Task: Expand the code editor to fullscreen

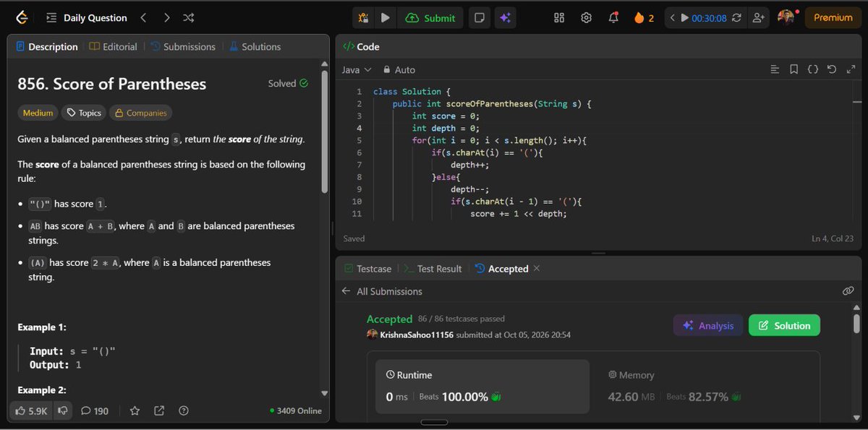Action: click(x=849, y=69)
